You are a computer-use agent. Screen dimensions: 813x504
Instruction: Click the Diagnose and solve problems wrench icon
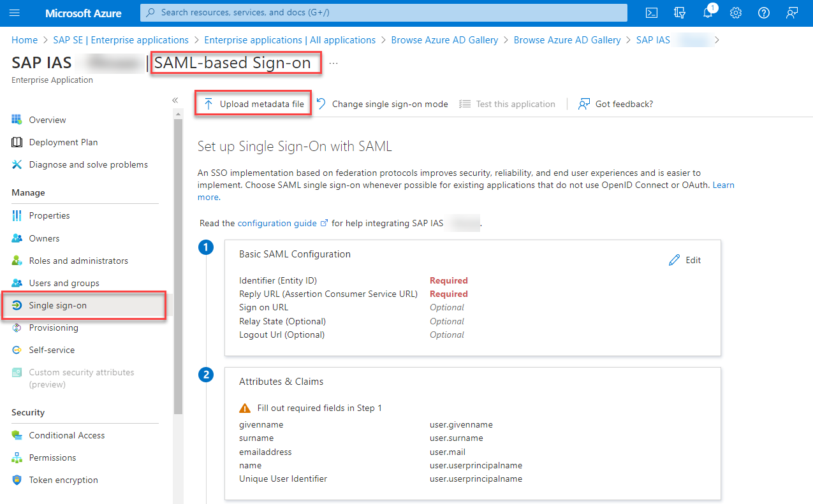[17, 164]
